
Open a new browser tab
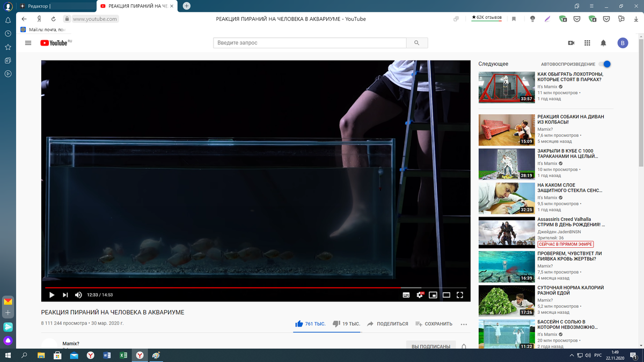(x=186, y=6)
